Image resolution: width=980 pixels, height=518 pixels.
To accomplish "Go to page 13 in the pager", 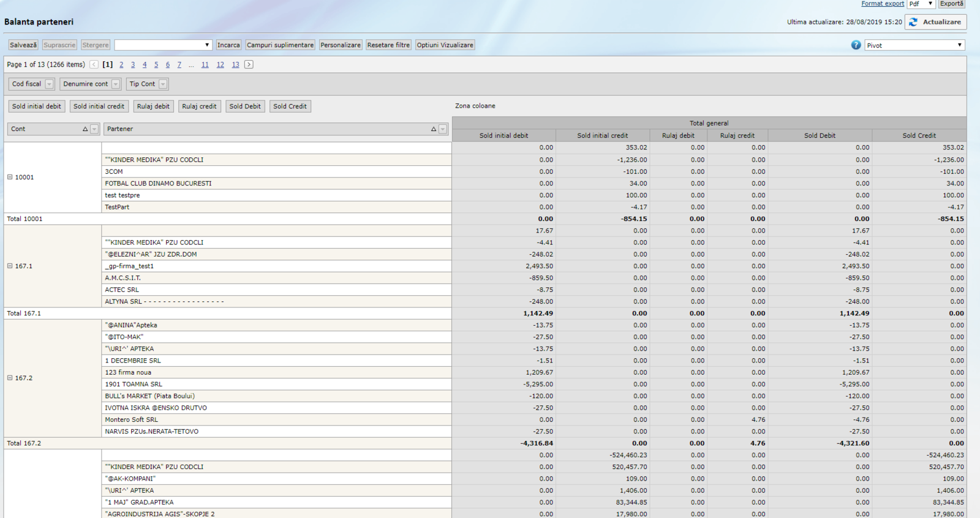I will [x=235, y=65].
